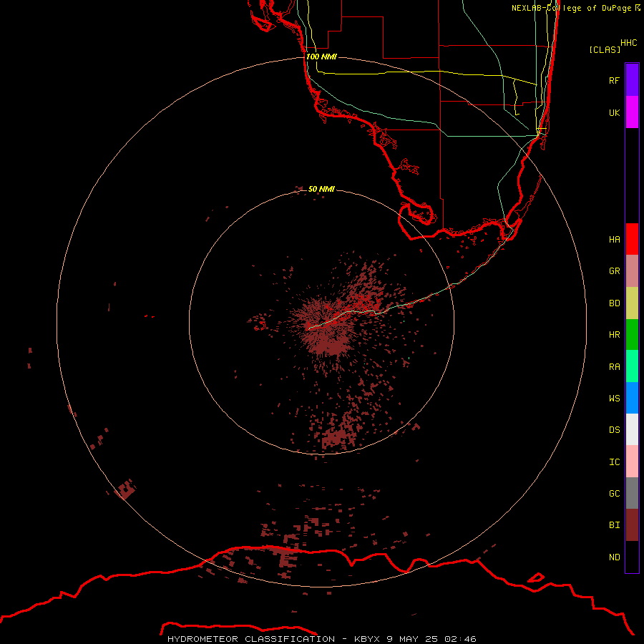Click the BD legend label
Viewport: 644px width, 644px height.
click(x=614, y=303)
